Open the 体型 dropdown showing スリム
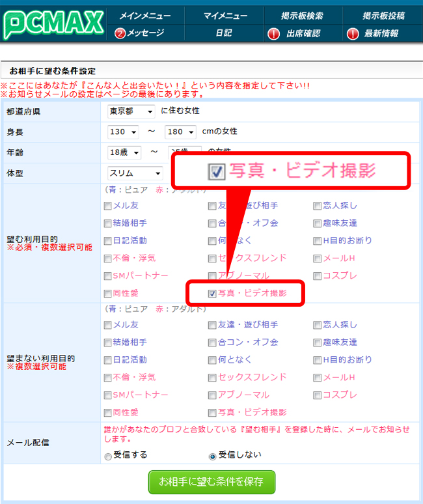 [x=135, y=173]
